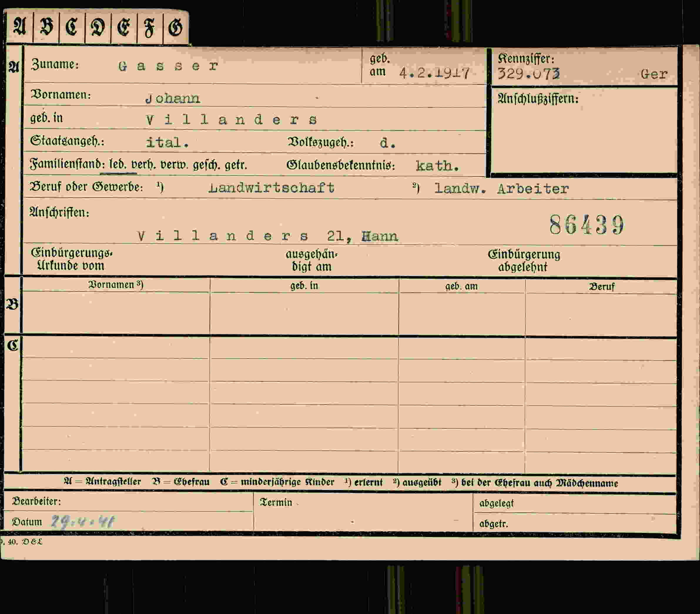Click the 'geb. am' column header in section B

(x=461, y=286)
